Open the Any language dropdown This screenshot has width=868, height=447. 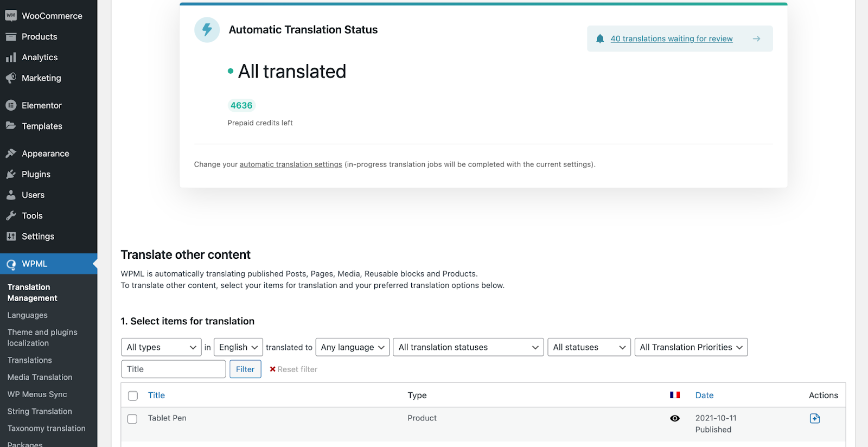pyautogui.click(x=353, y=347)
